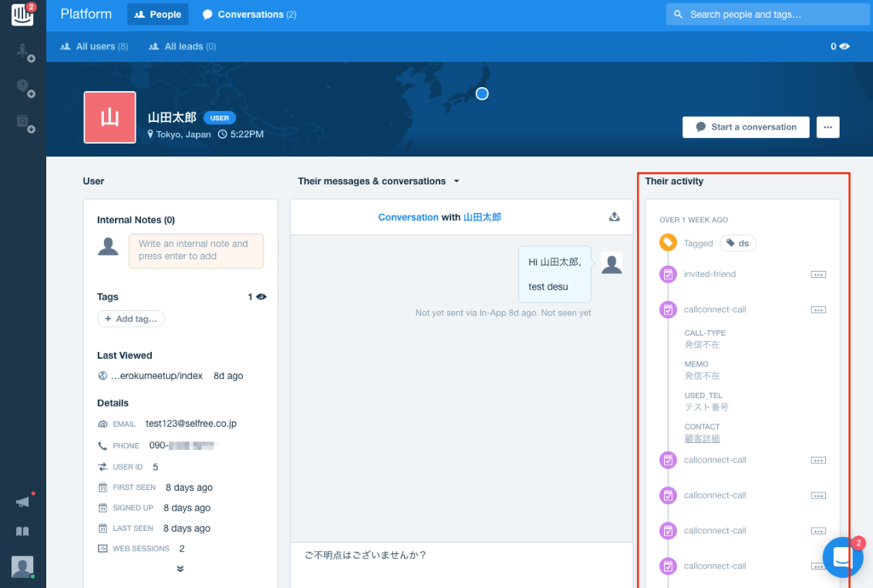Select the All leads (0) filter
Screen dimensions: 873x588
coord(182,46)
